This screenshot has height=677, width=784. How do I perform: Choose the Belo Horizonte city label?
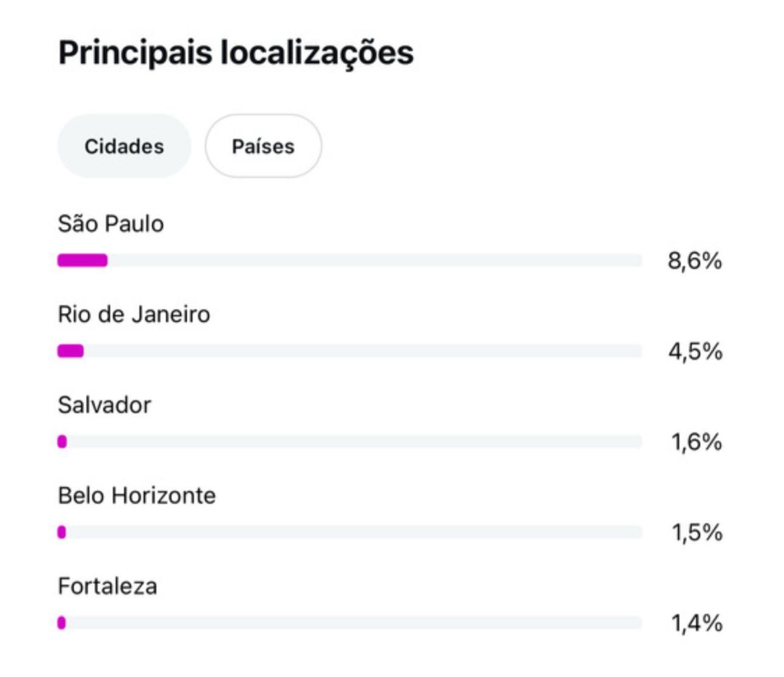point(137,495)
